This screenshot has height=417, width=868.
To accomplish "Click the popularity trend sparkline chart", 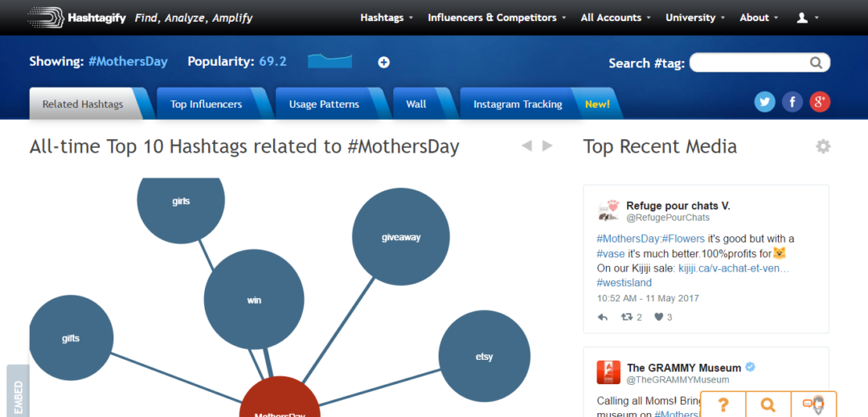I will (x=330, y=61).
